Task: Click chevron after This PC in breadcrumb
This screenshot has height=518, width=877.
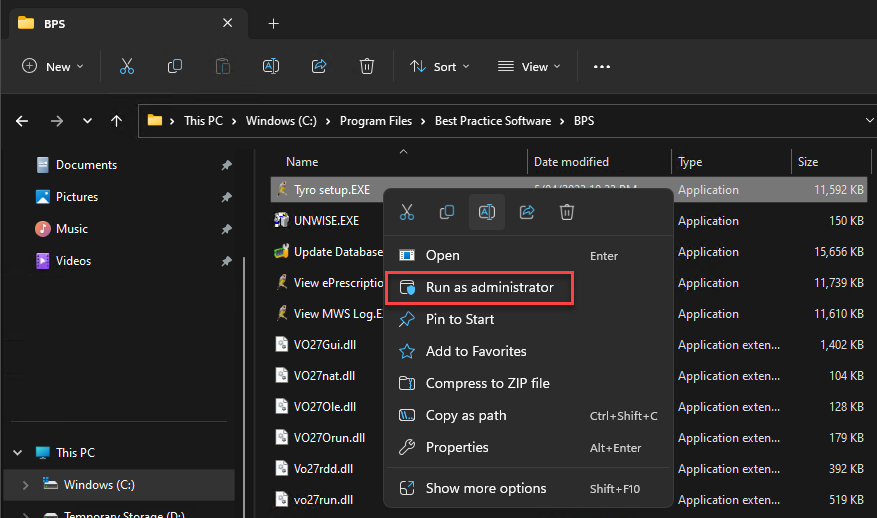Action: pyautogui.click(x=234, y=121)
